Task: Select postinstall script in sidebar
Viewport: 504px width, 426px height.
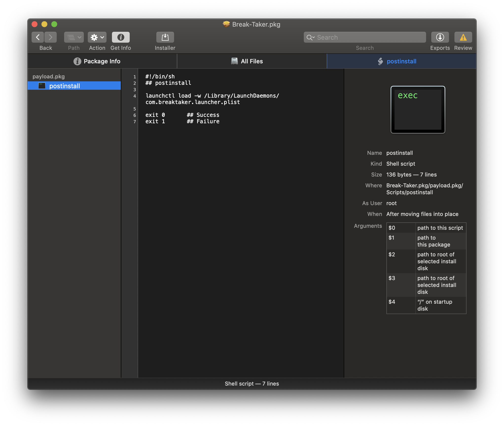Action: tap(65, 86)
